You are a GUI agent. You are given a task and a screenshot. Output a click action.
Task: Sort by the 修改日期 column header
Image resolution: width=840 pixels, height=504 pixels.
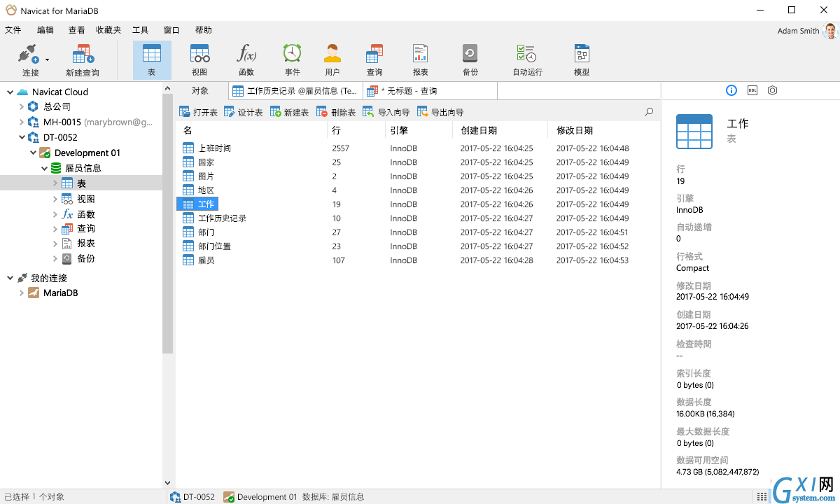pos(603,130)
